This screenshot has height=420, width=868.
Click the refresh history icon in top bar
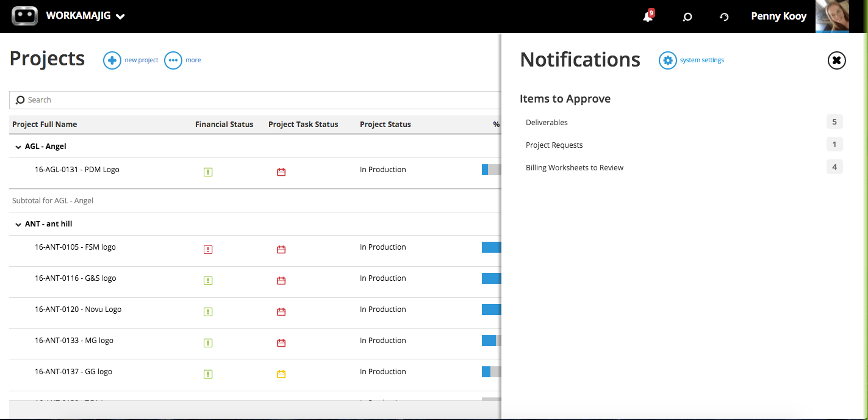click(x=723, y=17)
